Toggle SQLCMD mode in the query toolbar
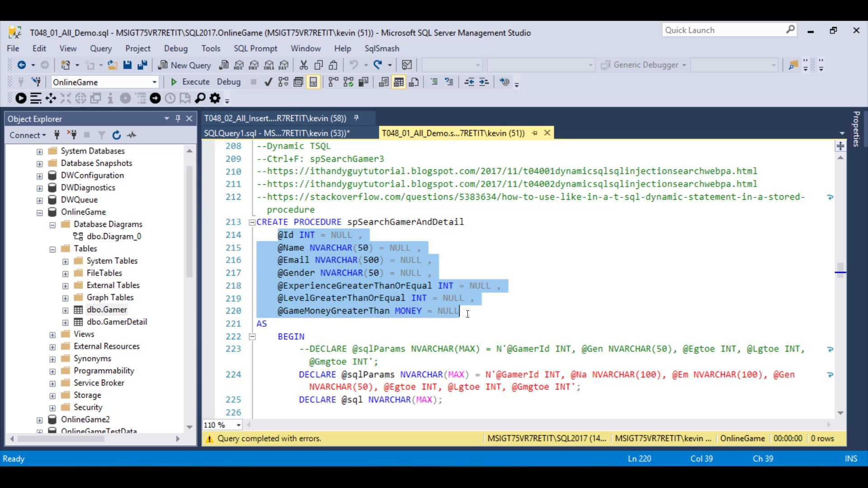This screenshot has width=868, height=488. [x=505, y=82]
